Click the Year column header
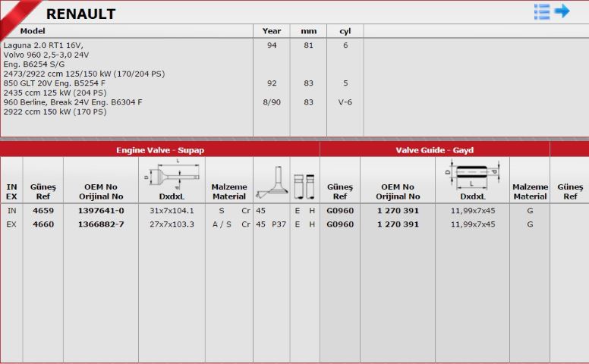 (272, 31)
